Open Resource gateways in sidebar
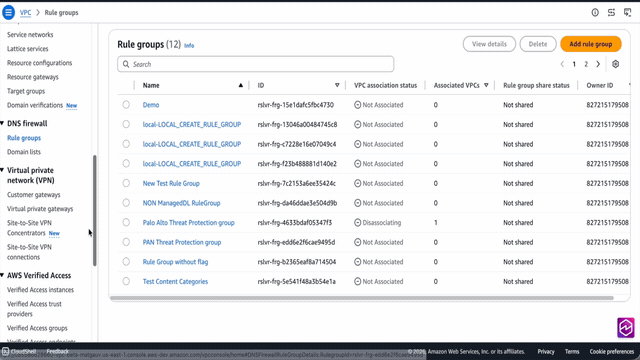640x360 pixels. [x=33, y=77]
